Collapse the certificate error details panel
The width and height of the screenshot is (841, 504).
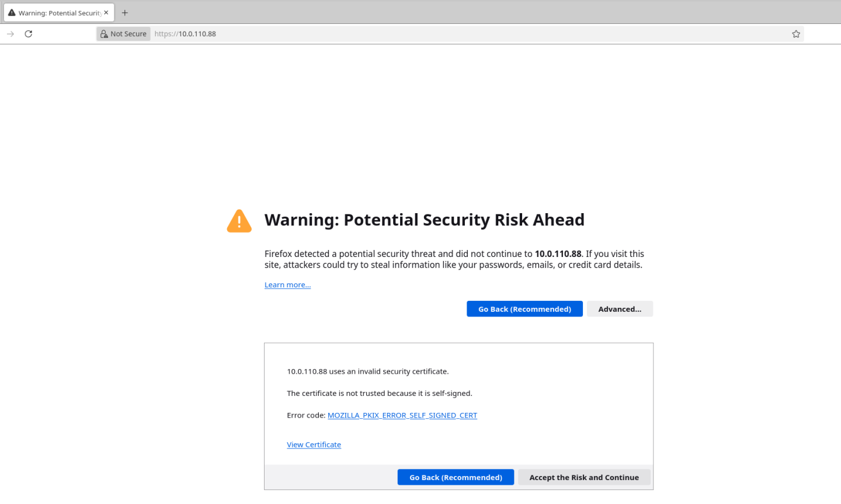(620, 308)
